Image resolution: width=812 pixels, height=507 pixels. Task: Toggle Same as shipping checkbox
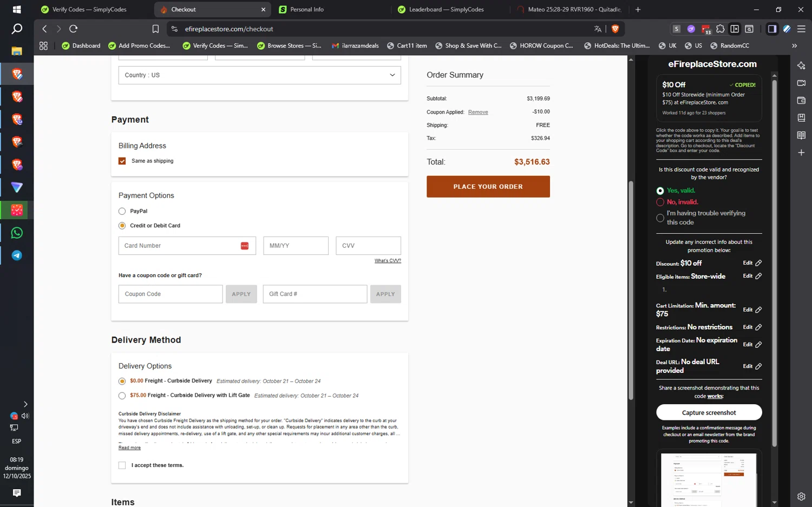[x=122, y=161]
